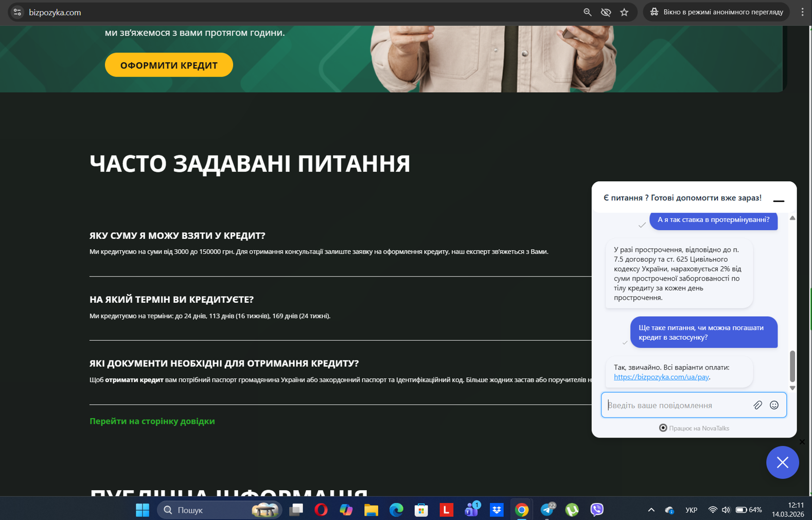Click the 'ОФОРМИТИ КРЕДИТ' yellow button
This screenshot has width=812, height=520.
tap(169, 65)
